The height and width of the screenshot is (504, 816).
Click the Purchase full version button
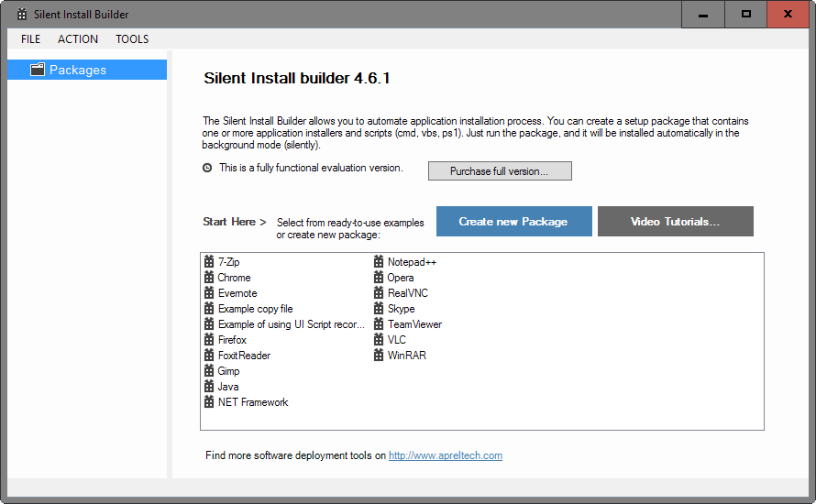(x=500, y=171)
